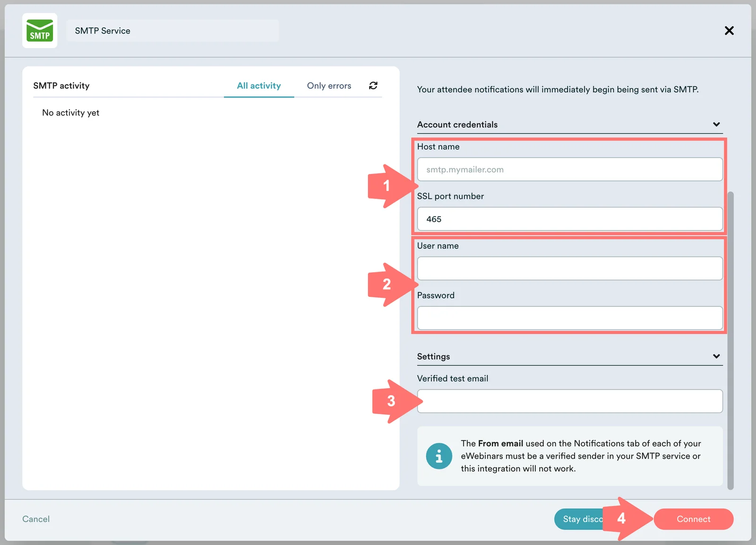
Task: Collapse the Account credentials section chevron
Action: coord(716,124)
